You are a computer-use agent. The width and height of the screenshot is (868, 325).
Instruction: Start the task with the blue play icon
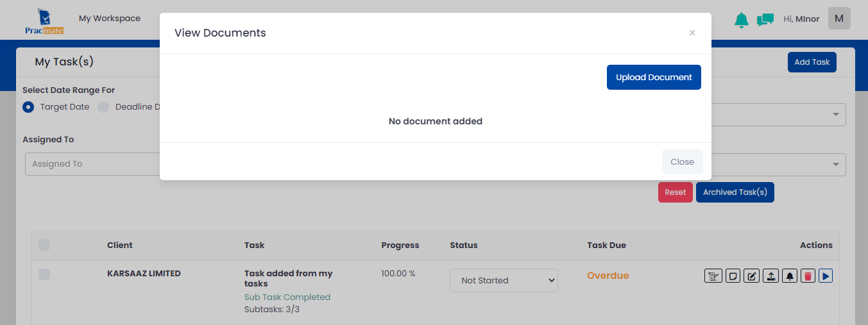pyautogui.click(x=826, y=276)
